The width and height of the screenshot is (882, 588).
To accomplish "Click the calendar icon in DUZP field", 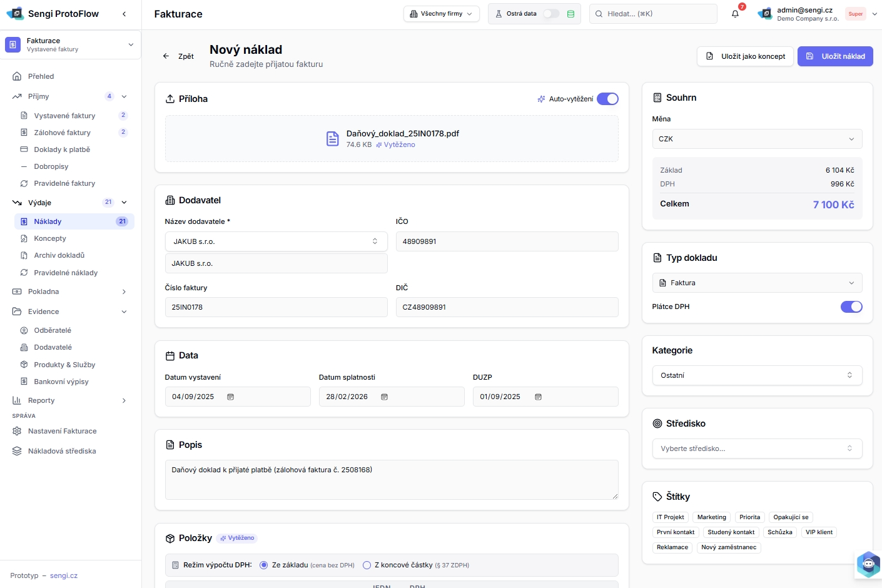I will (x=538, y=397).
